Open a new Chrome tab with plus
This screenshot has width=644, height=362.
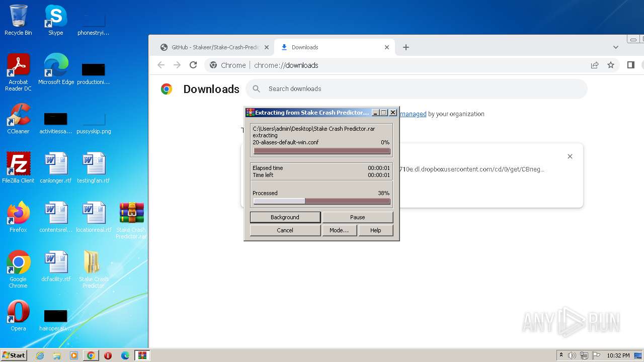[x=406, y=47]
